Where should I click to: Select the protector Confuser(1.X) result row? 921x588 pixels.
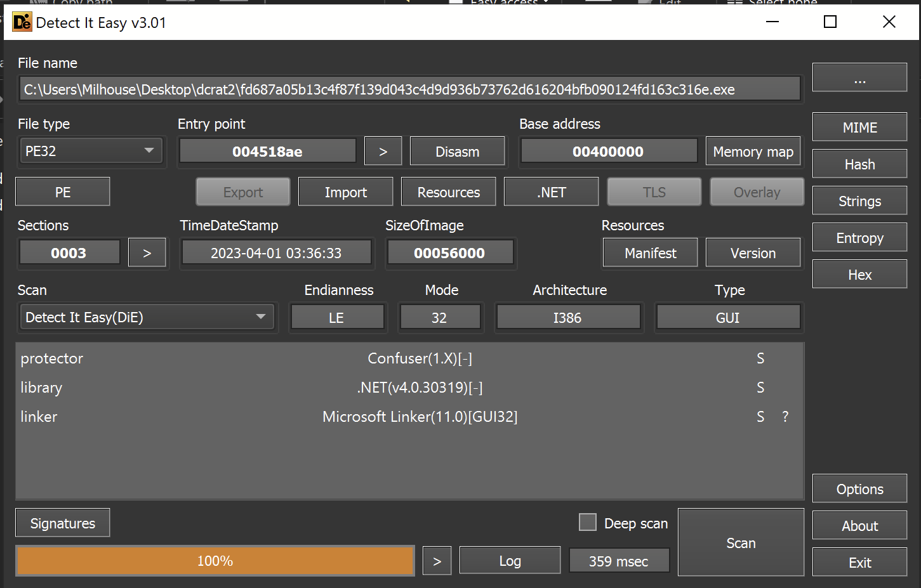(409, 358)
